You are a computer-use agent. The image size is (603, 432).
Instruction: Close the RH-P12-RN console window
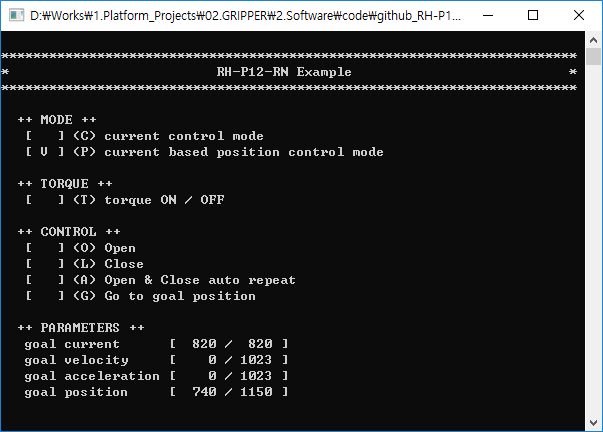[x=579, y=15]
